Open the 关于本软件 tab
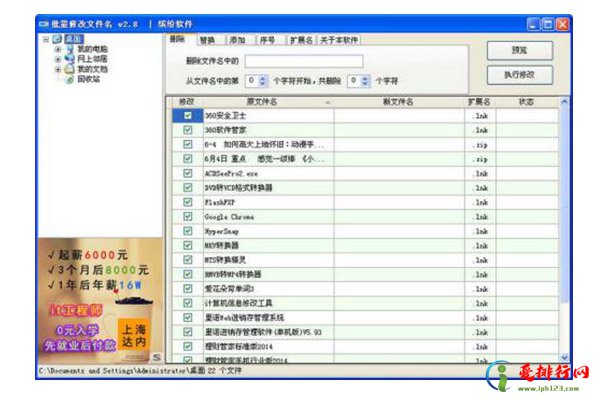 pyautogui.click(x=339, y=40)
